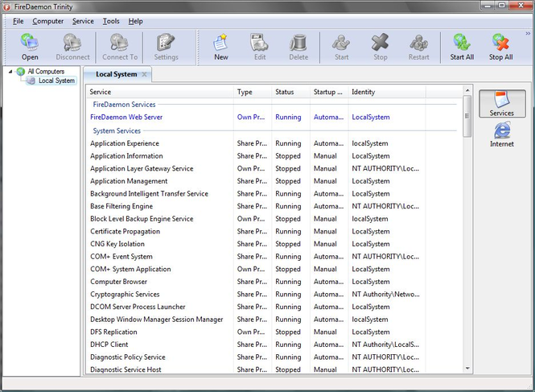Image resolution: width=535 pixels, height=392 pixels.
Task: Sort by the Identity column header
Action: (387, 92)
